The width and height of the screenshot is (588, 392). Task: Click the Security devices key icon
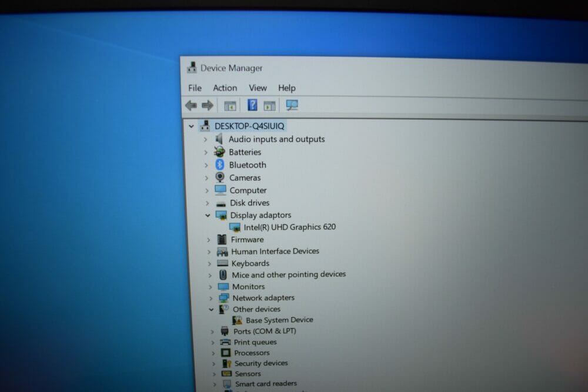[226, 363]
